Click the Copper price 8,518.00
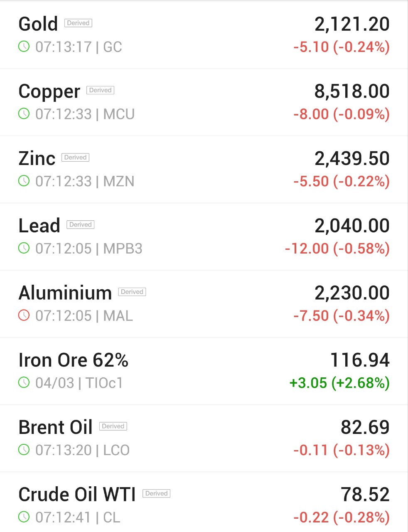This screenshot has height=532, width=408. pos(352,91)
